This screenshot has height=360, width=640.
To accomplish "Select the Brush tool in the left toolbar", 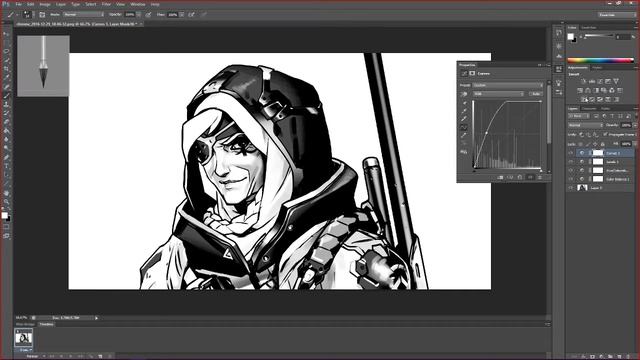I will tap(6, 96).
